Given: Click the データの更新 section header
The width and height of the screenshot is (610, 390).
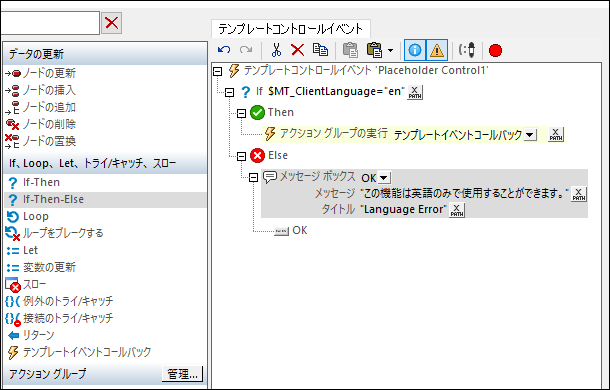Looking at the screenshot, I should click(x=105, y=54).
